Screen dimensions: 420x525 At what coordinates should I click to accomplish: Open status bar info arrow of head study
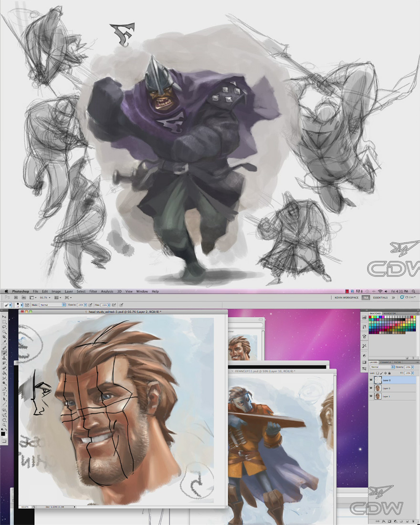(x=74, y=507)
